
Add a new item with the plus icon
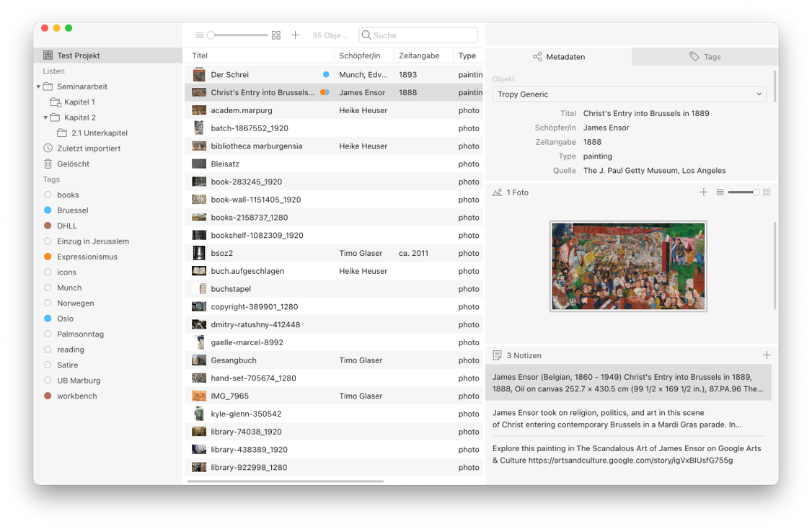[295, 34]
